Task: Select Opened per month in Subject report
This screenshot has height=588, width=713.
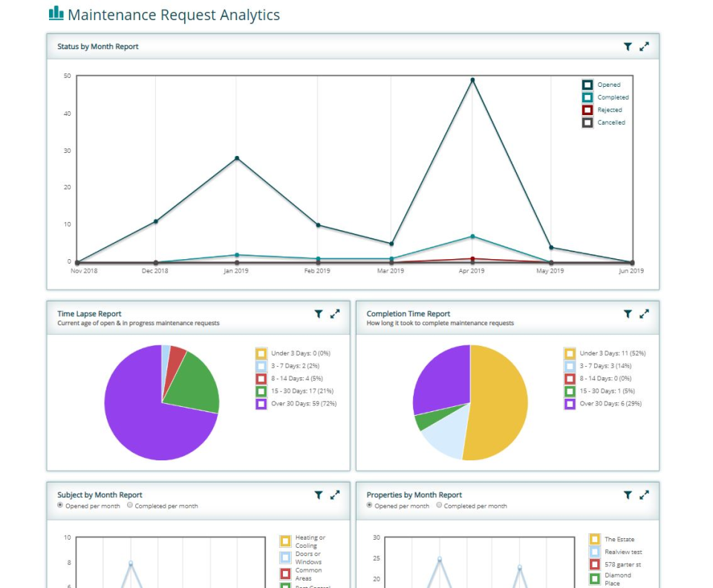Action: tap(59, 506)
